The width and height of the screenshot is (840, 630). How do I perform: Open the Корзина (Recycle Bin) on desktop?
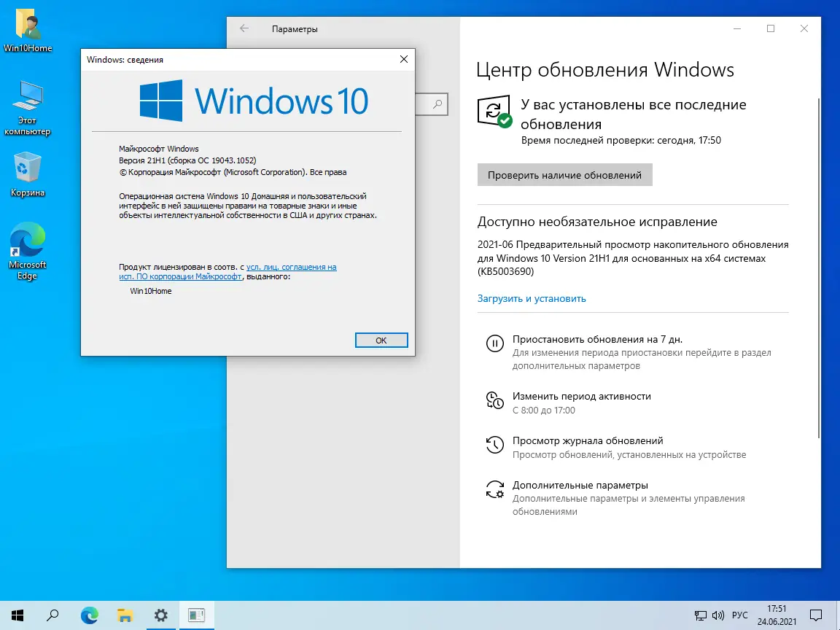(x=28, y=166)
